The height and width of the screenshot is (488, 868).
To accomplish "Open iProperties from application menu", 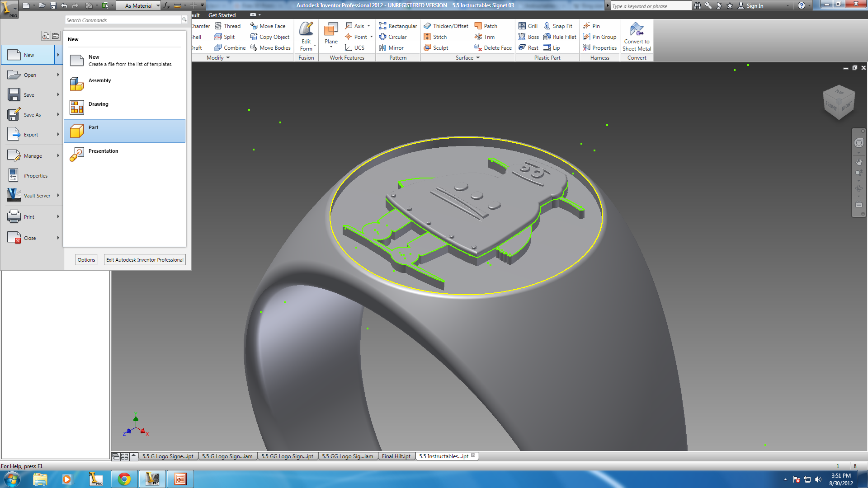I will pyautogui.click(x=32, y=176).
